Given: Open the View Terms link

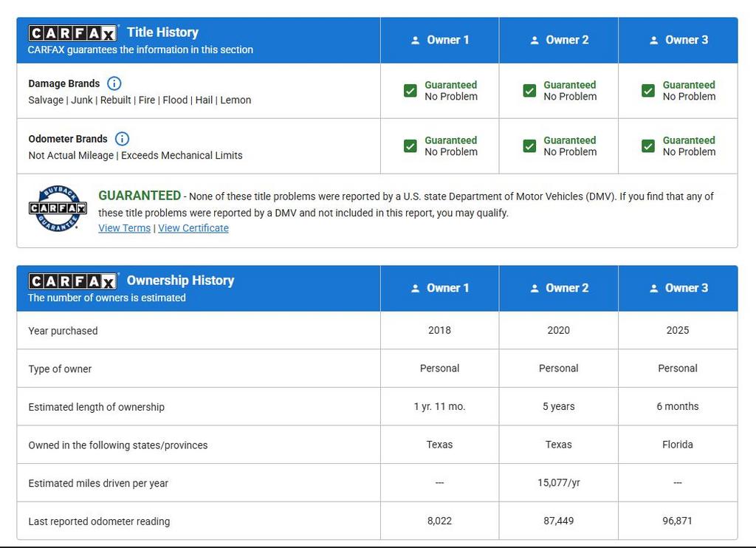Looking at the screenshot, I should tap(124, 228).
